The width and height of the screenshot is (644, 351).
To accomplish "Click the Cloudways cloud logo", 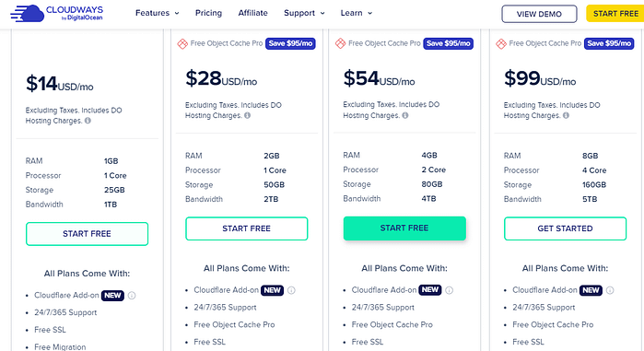I will [57, 13].
